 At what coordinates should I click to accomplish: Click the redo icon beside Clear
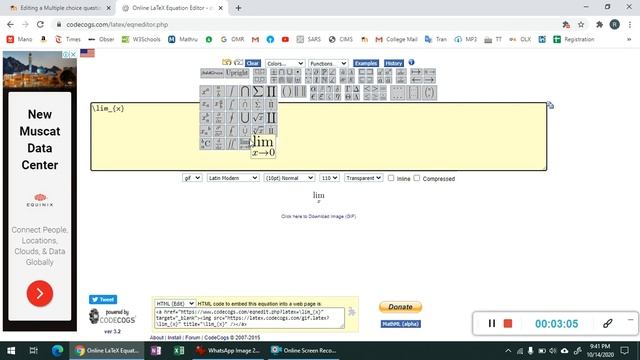[x=239, y=62]
